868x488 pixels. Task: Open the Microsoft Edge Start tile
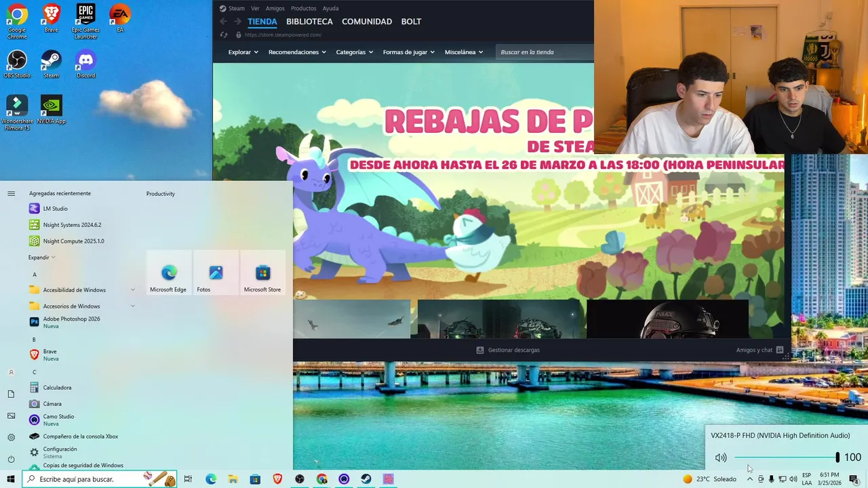168,272
